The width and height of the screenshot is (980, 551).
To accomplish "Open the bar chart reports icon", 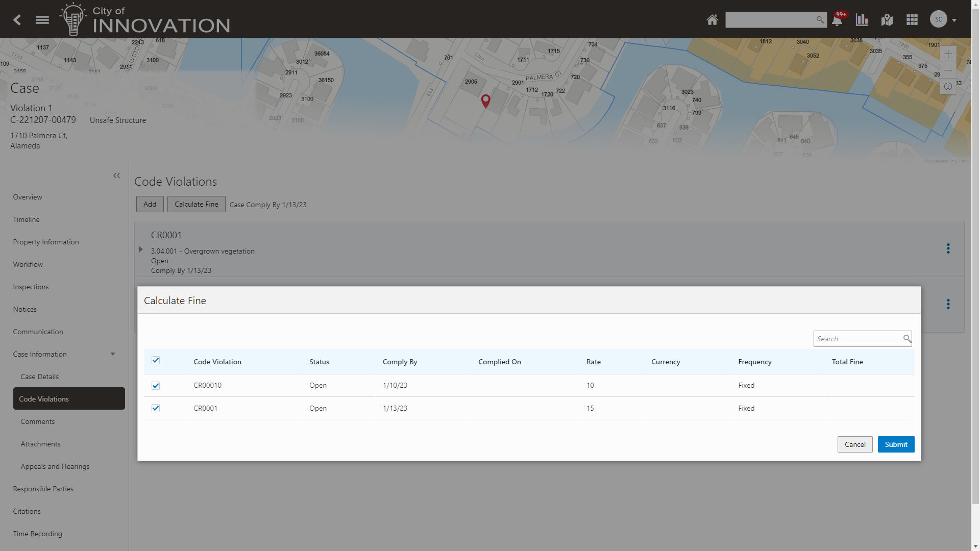I will [862, 20].
